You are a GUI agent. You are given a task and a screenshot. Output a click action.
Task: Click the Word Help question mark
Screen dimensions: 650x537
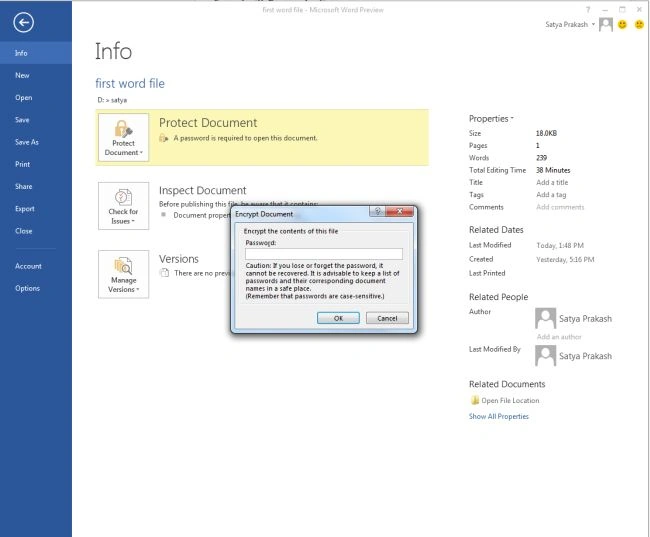588,10
